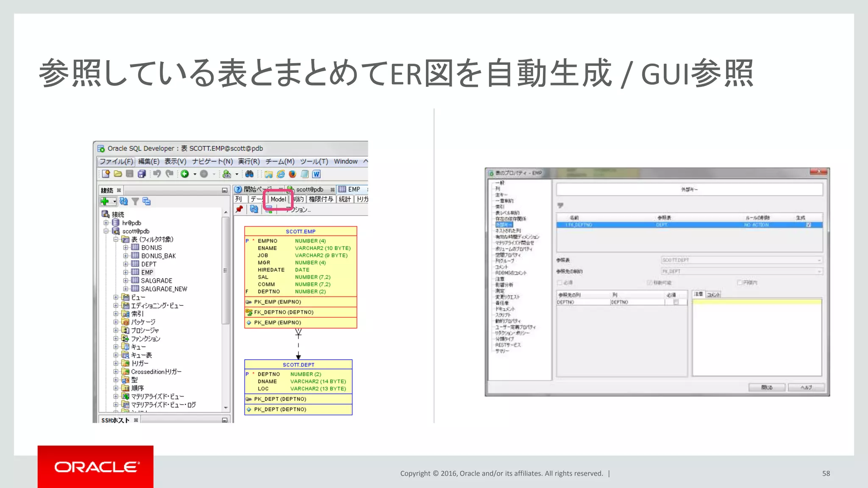This screenshot has height=488, width=868.
Task: Click the 閉じる button in properties dialog
Action: tap(767, 387)
